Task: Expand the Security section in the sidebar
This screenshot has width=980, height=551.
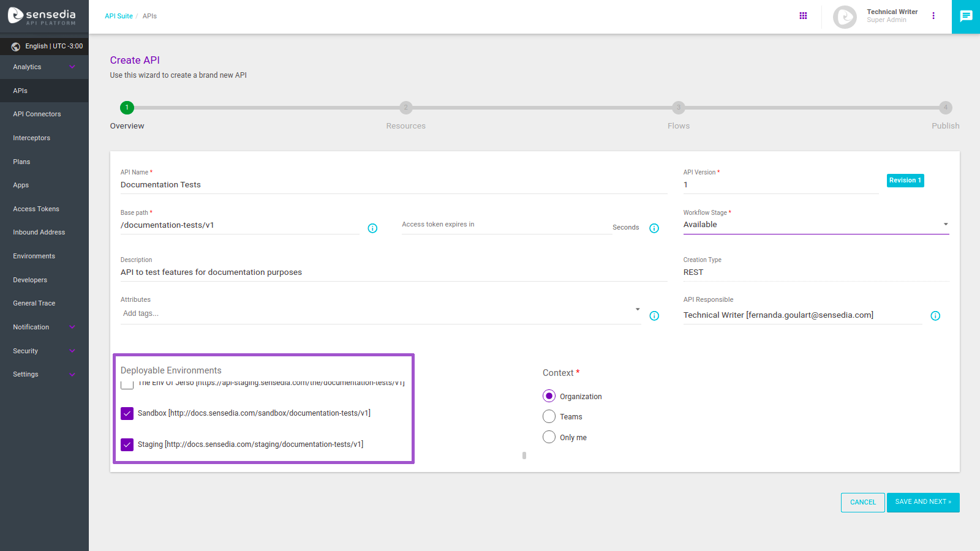Action: pos(72,351)
